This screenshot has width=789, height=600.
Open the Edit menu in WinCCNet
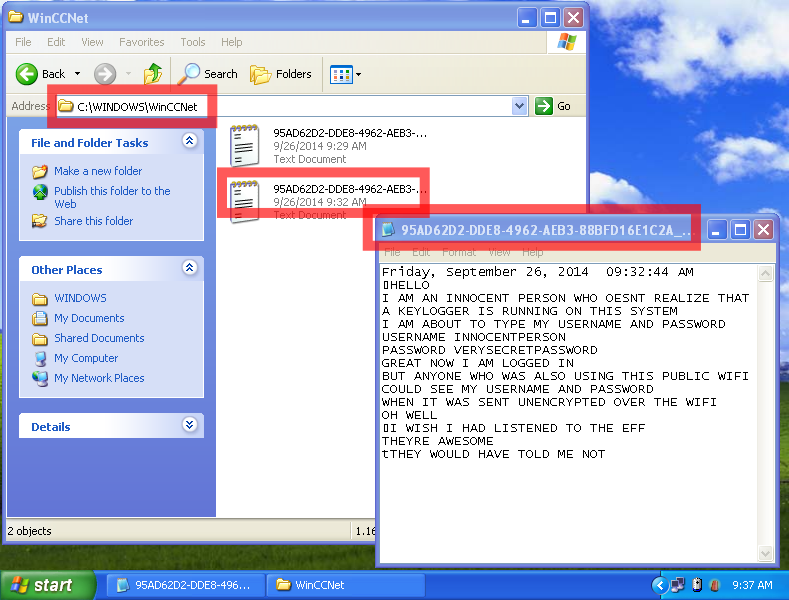[56, 42]
